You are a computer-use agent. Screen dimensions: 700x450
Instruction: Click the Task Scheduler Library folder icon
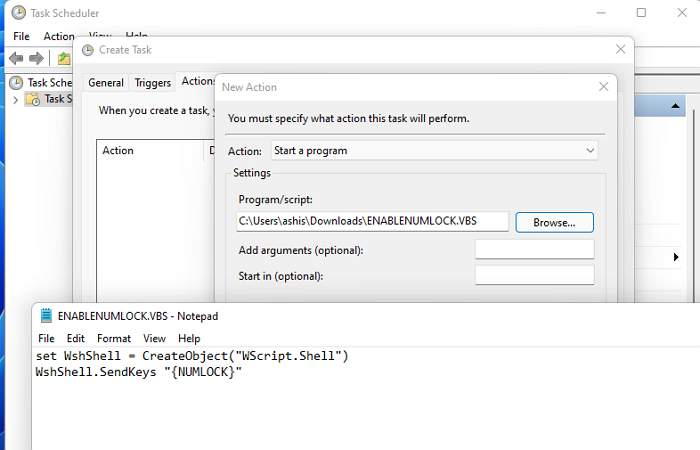(x=33, y=99)
